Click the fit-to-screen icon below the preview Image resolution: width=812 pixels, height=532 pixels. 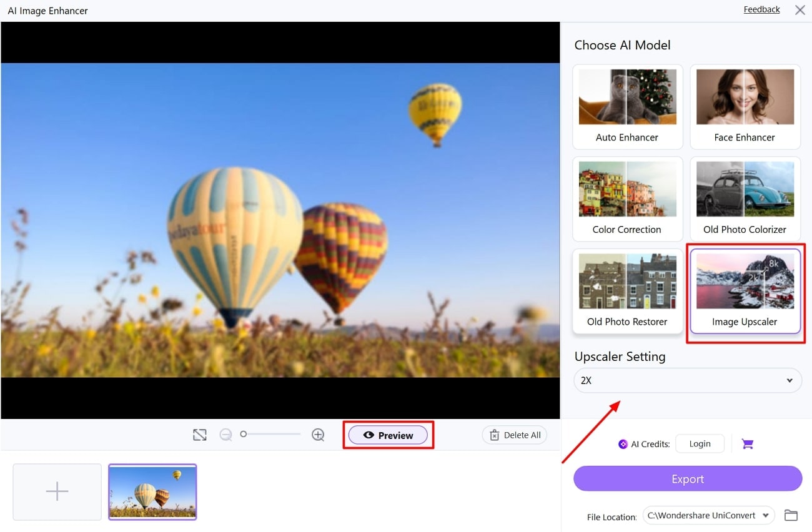tap(200, 435)
